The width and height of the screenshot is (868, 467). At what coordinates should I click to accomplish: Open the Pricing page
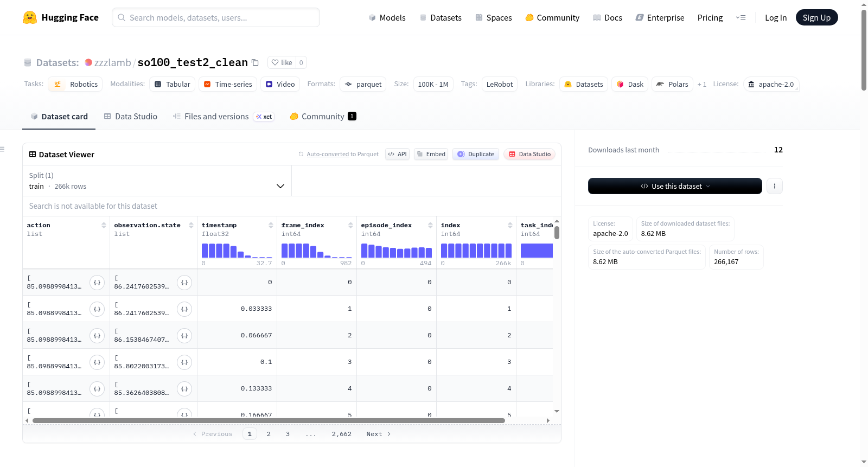[x=710, y=18]
